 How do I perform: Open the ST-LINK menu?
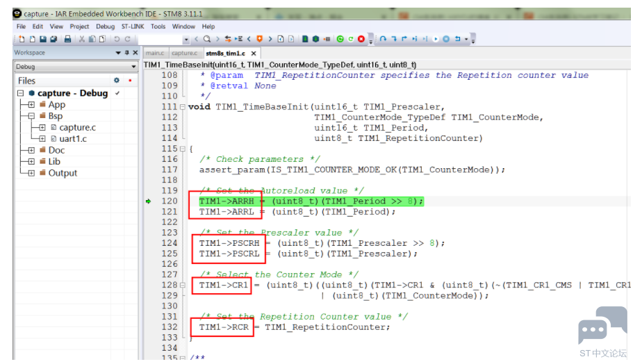coord(133,26)
